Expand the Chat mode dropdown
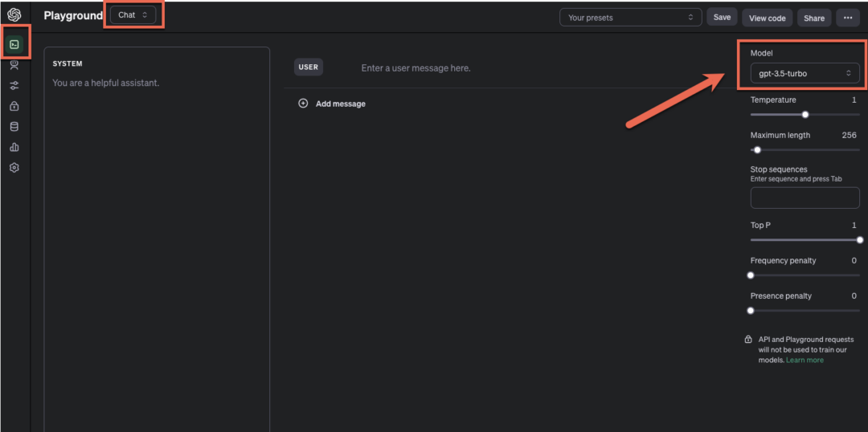 [133, 15]
